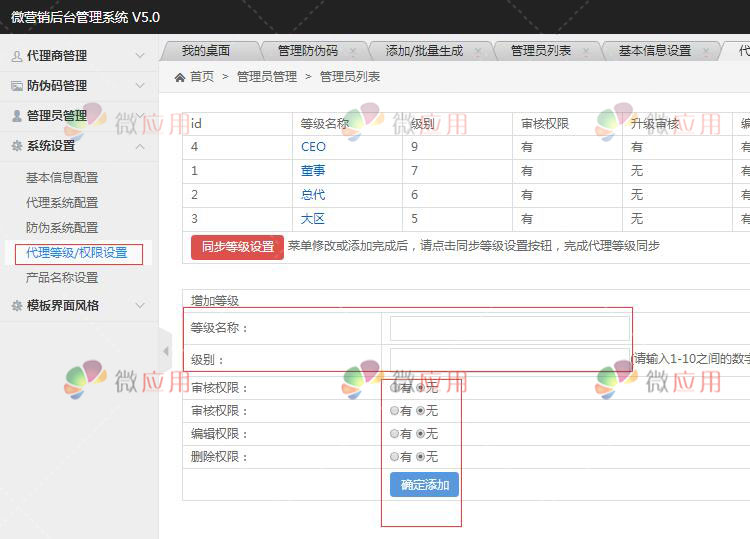Open 代理等级/权限设置 in the sidebar
The image size is (750, 539).
[77, 253]
